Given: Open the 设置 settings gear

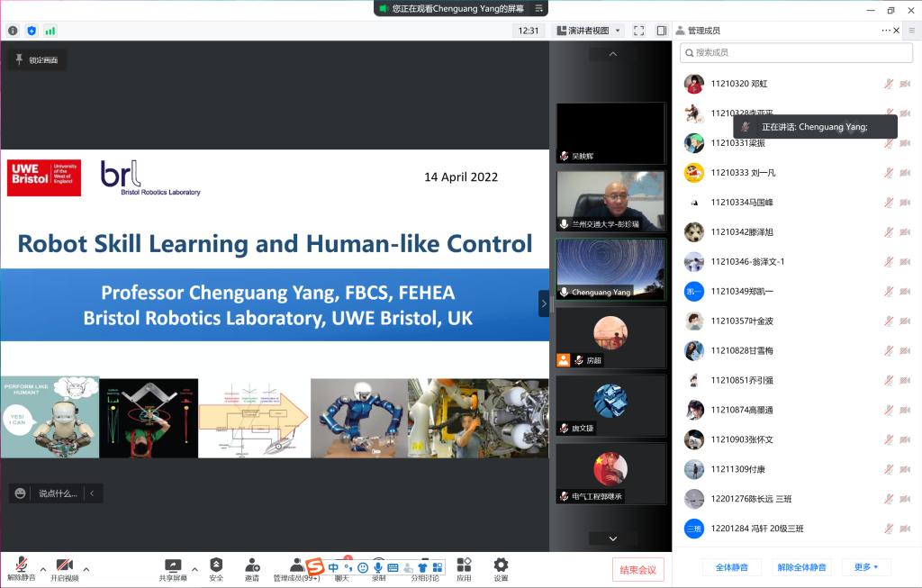Looking at the screenshot, I should (501, 567).
